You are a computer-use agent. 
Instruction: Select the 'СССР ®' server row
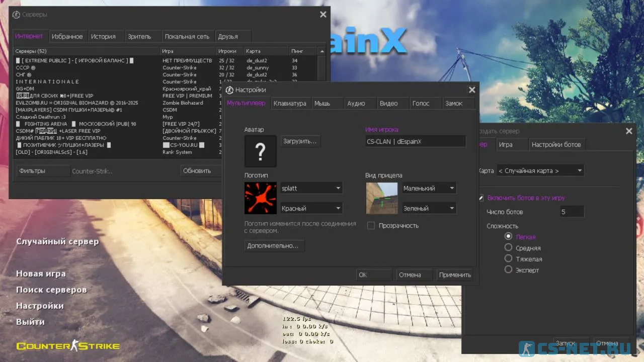[166, 67]
